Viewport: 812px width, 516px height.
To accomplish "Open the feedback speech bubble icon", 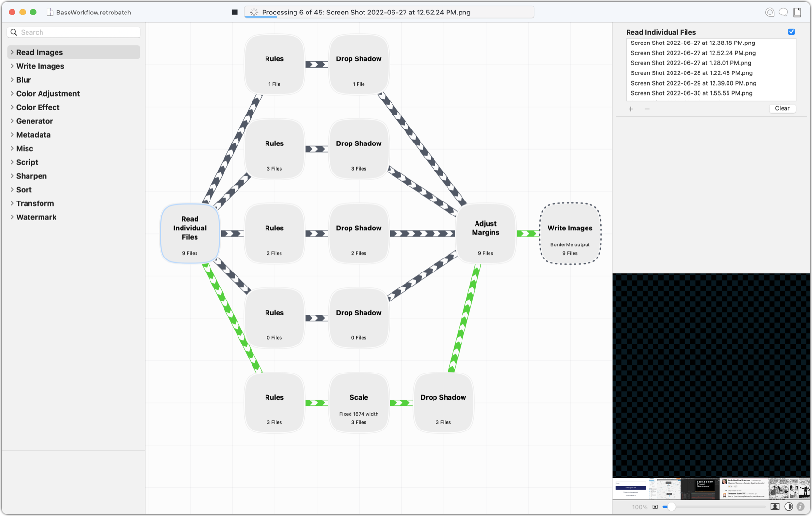I will [783, 12].
